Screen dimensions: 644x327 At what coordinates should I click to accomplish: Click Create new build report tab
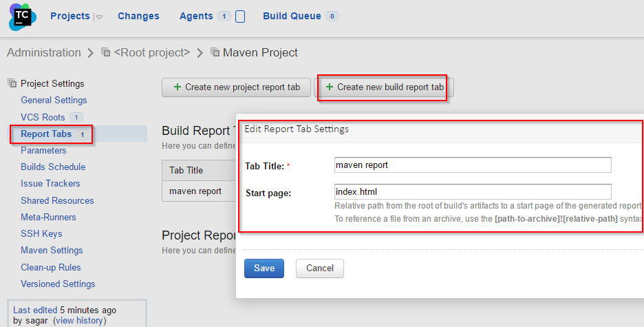click(384, 87)
